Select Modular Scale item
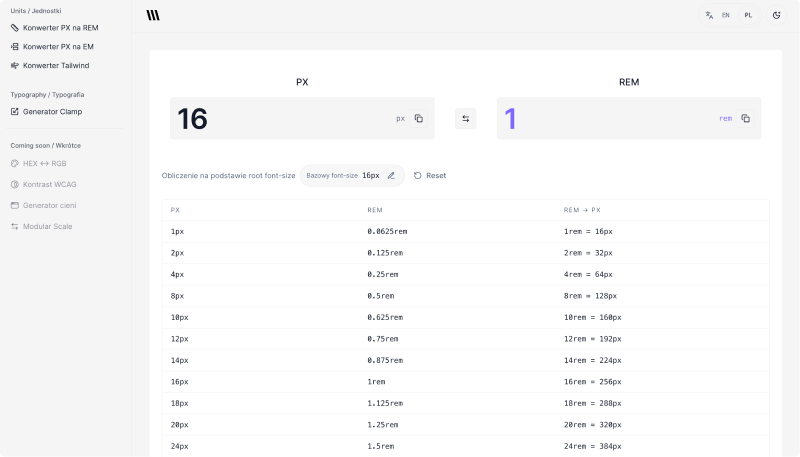 point(42,226)
